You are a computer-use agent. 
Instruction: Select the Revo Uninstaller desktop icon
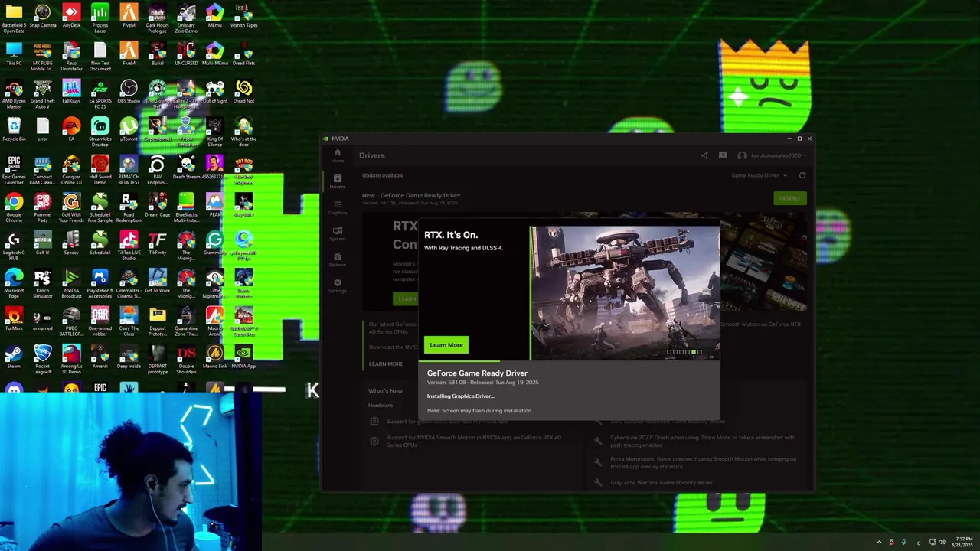(x=71, y=57)
